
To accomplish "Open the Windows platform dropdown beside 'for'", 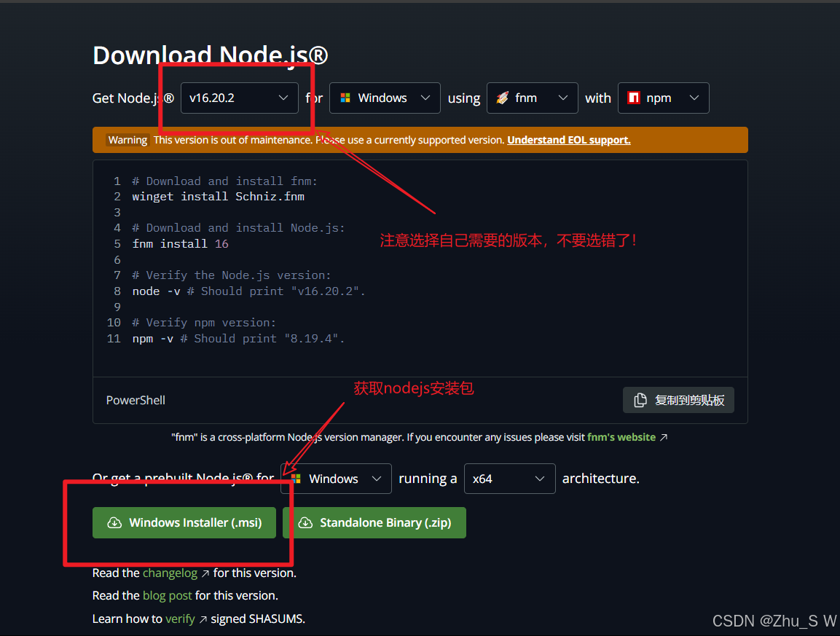I will (x=385, y=98).
